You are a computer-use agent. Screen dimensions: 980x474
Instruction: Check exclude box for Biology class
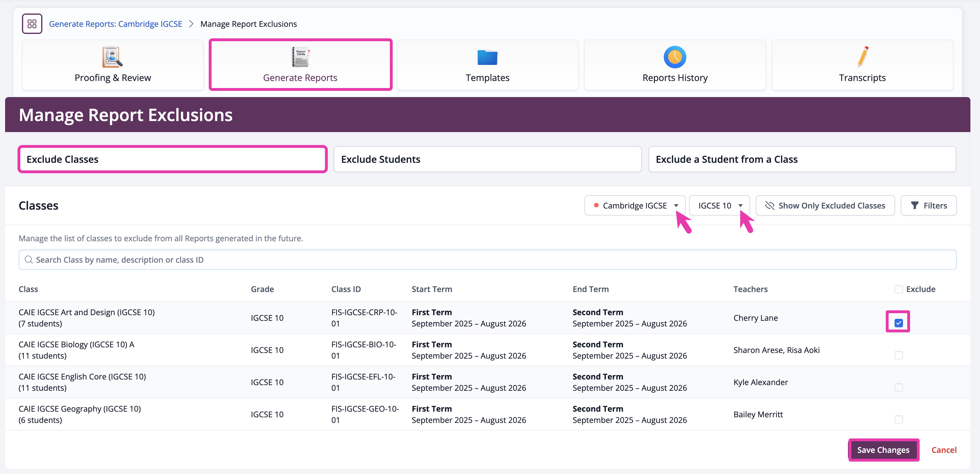pyautogui.click(x=898, y=355)
